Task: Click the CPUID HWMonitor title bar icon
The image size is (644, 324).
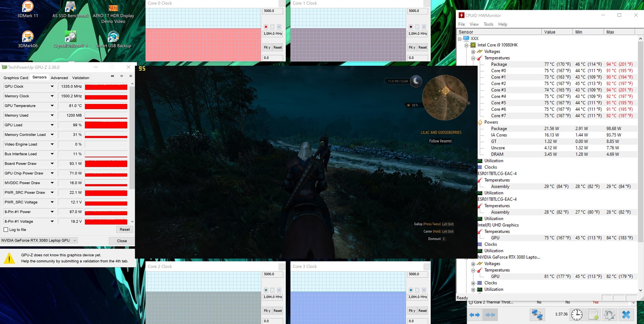Action: [462, 15]
